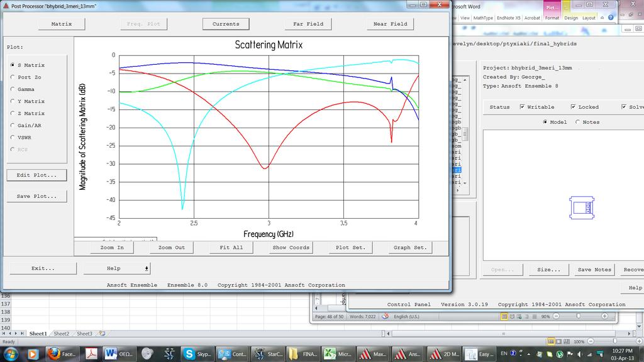Click the Save Plot button

click(x=36, y=196)
